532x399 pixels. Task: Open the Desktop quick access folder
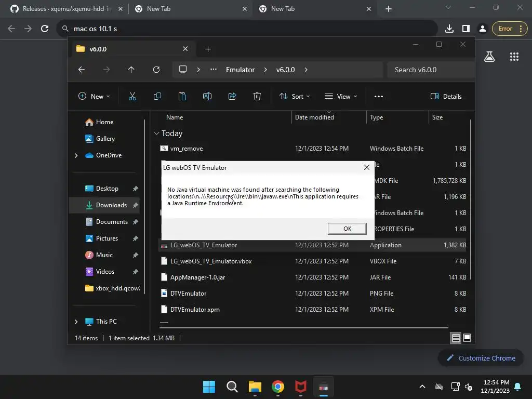(107, 188)
